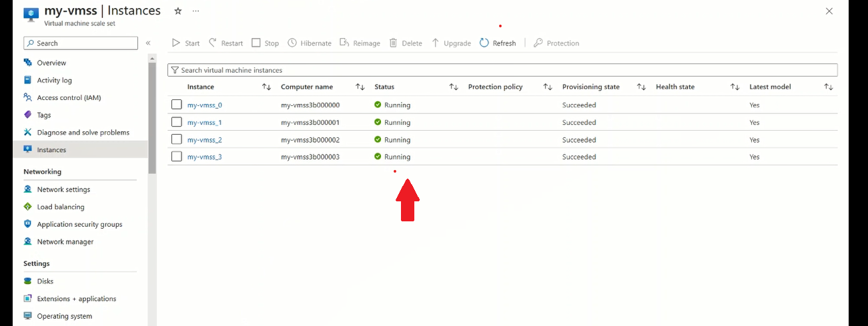Open Load balancing

point(61,207)
